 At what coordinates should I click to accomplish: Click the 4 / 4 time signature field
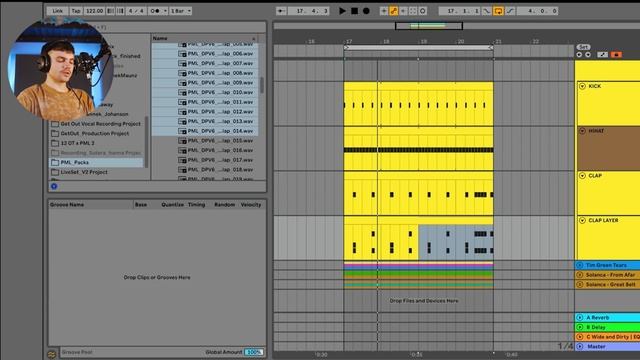click(136, 11)
